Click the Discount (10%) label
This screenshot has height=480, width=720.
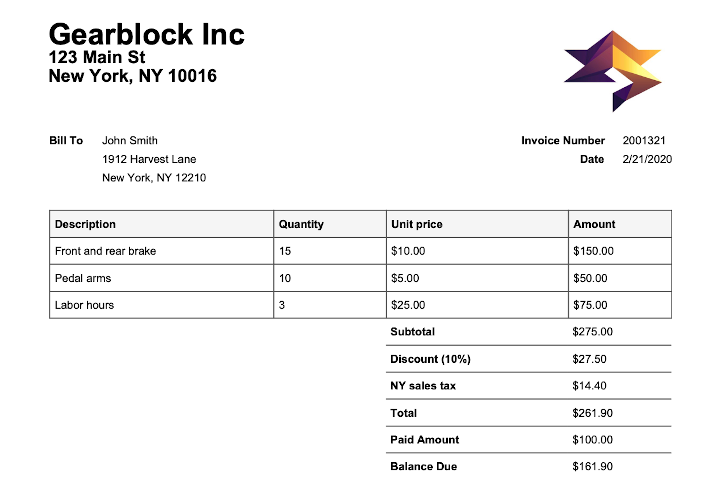pyautogui.click(x=430, y=359)
